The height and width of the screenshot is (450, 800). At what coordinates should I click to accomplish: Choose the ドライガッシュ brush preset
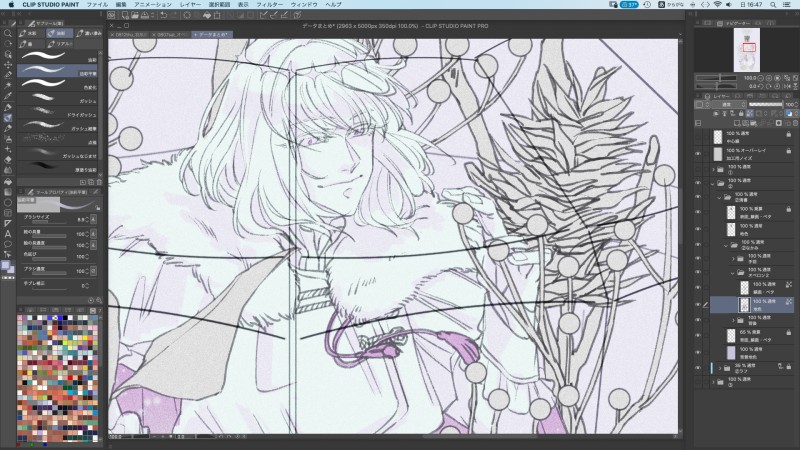tap(58, 112)
